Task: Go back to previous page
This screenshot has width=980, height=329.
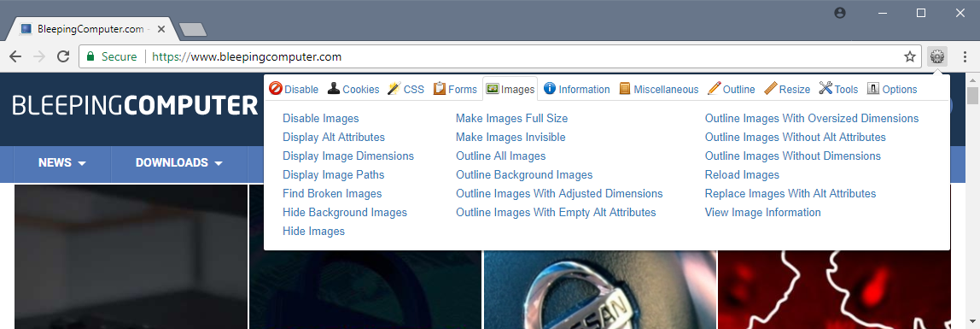Action: click(x=15, y=57)
